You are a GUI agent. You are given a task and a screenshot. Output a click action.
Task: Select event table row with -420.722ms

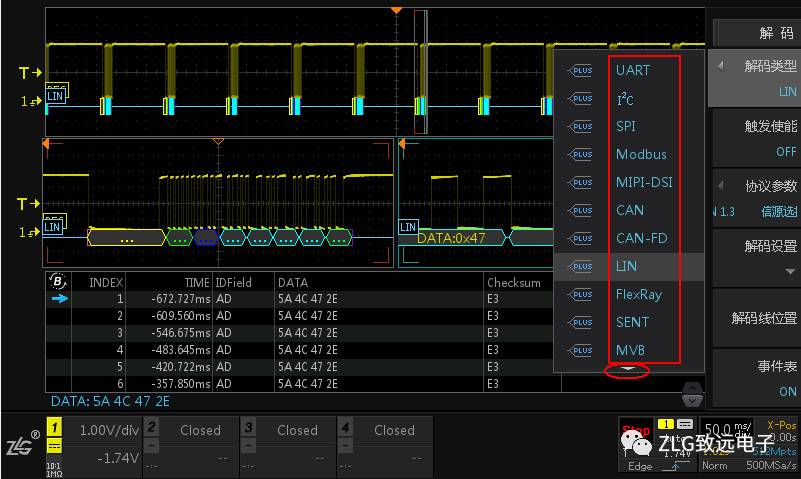(x=302, y=367)
